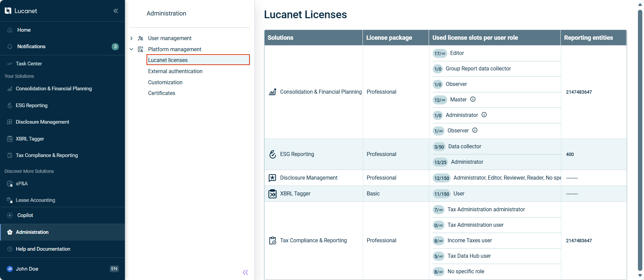Open the Certificates page
The width and height of the screenshot is (644, 280).
tap(161, 93)
